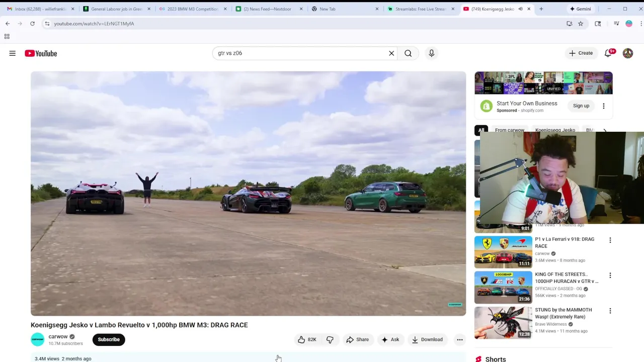Go to the YouTube home logo
Image resolution: width=644 pixels, height=362 pixels.
41,53
